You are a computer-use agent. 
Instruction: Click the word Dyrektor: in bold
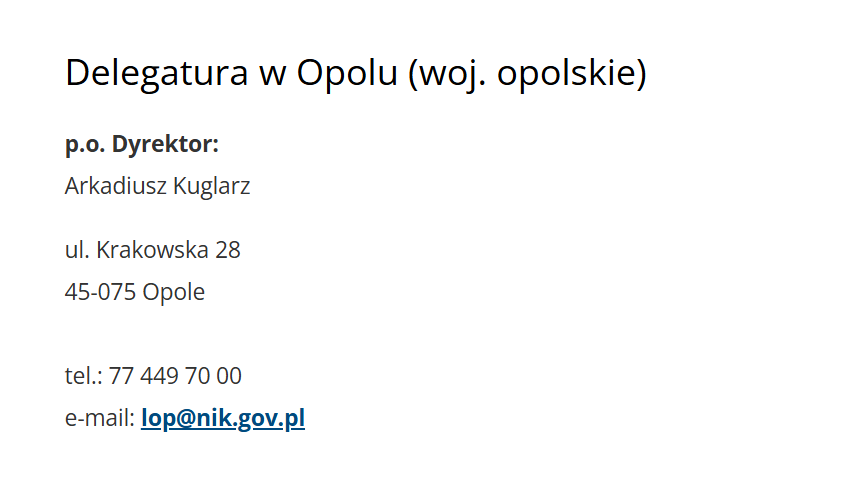tap(165, 144)
